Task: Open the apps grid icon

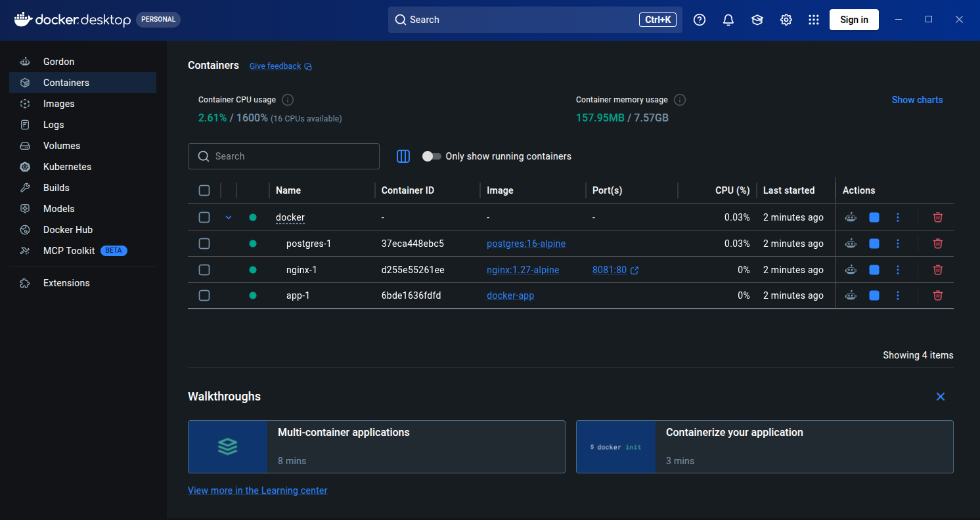Action: coord(814,20)
